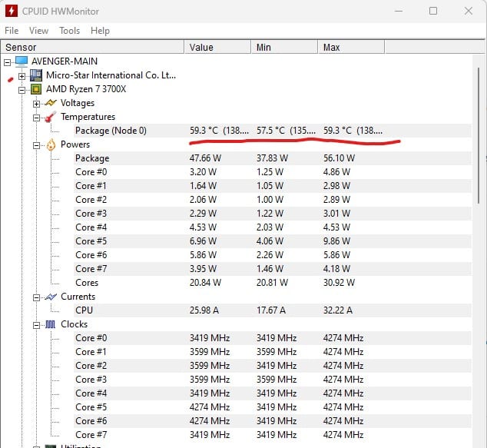
Task: Collapse the Powers section
Action: coord(37,144)
